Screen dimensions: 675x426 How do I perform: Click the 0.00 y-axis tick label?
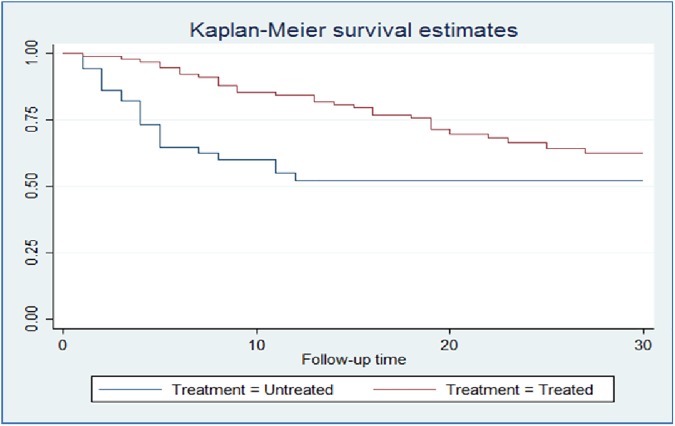coord(33,320)
